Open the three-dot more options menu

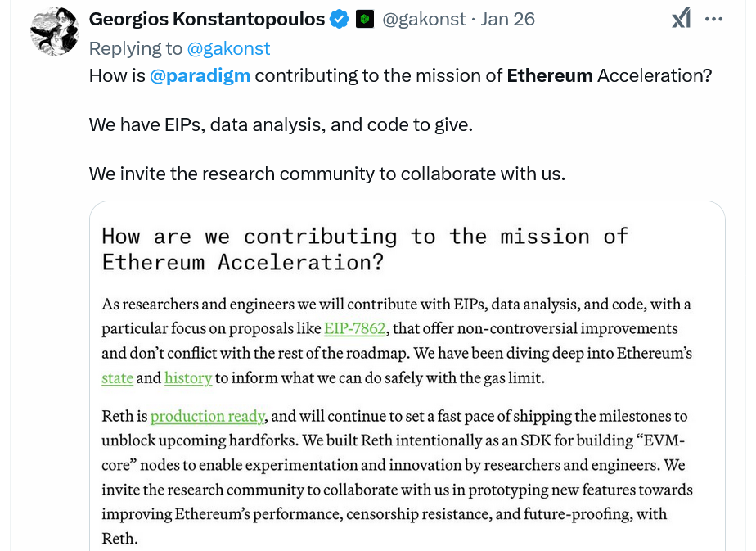[713, 19]
